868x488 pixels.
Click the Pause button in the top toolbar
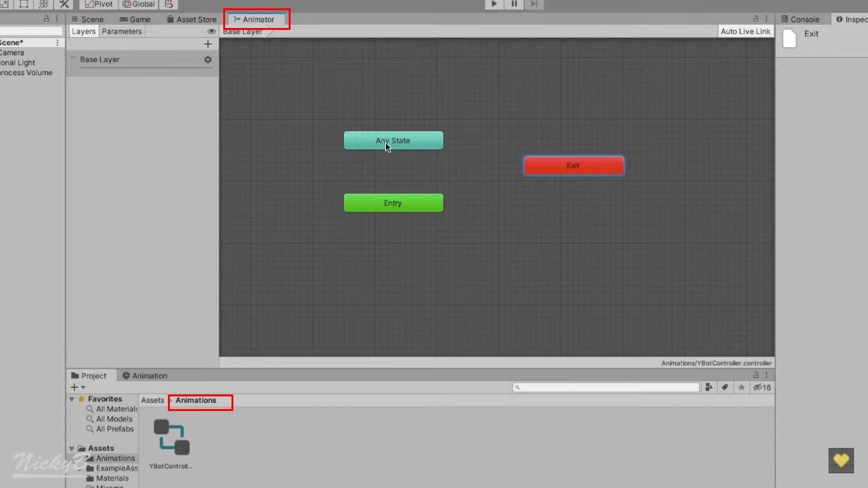[514, 4]
